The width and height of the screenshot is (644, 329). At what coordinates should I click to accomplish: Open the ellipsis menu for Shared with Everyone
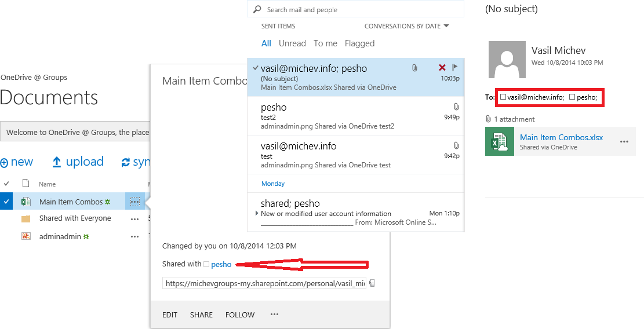point(134,219)
